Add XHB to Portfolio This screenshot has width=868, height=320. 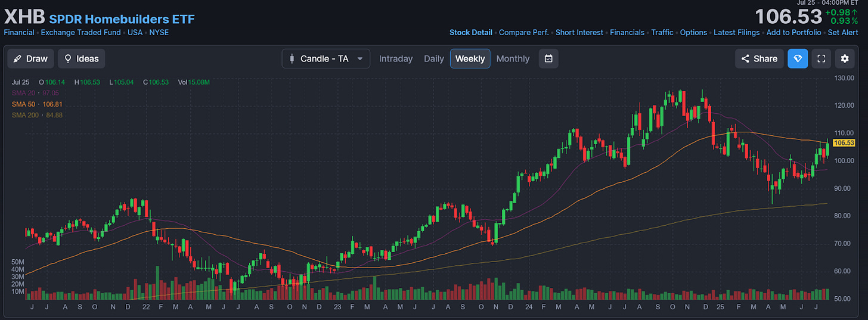794,32
